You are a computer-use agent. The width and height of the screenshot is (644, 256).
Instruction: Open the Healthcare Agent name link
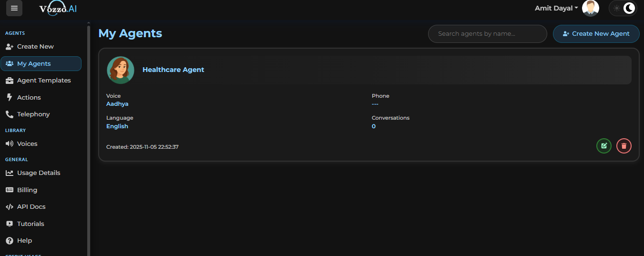pyautogui.click(x=174, y=70)
